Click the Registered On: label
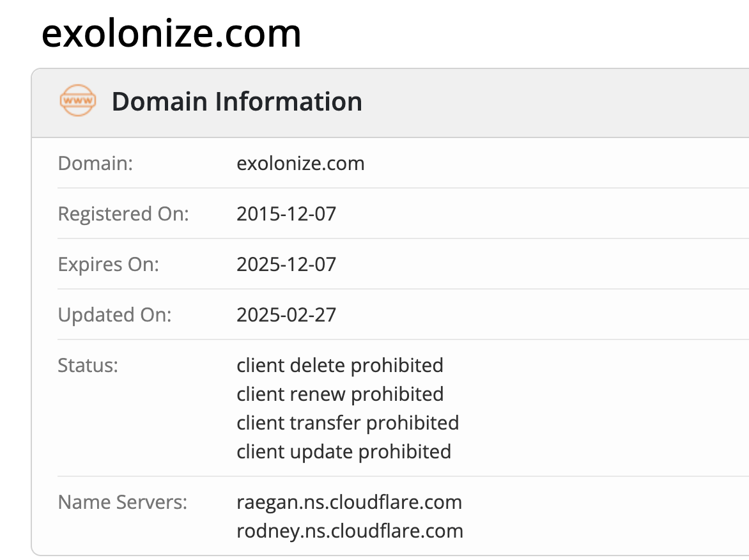This screenshot has width=749, height=560. 123,214
